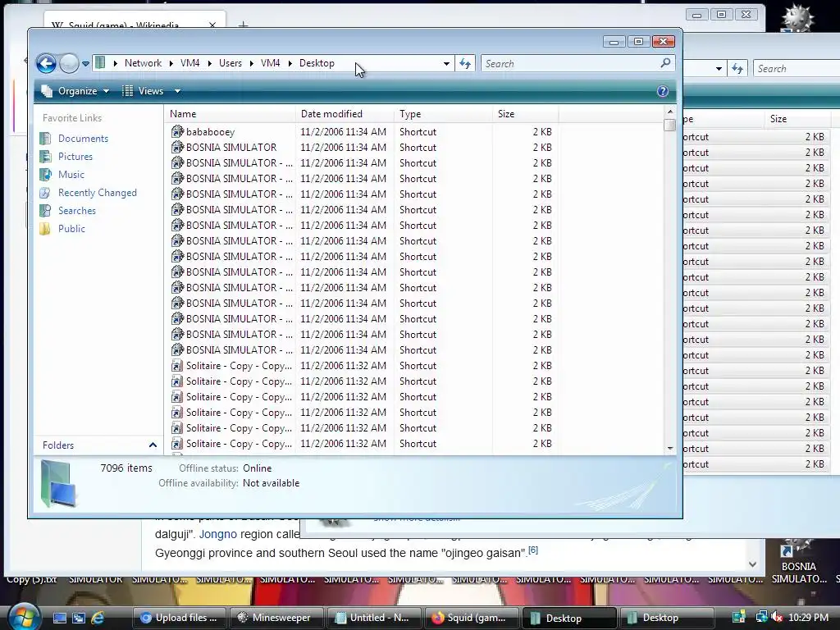This screenshot has height=630, width=840.
Task: Click Network in the address path
Action: click(x=143, y=63)
